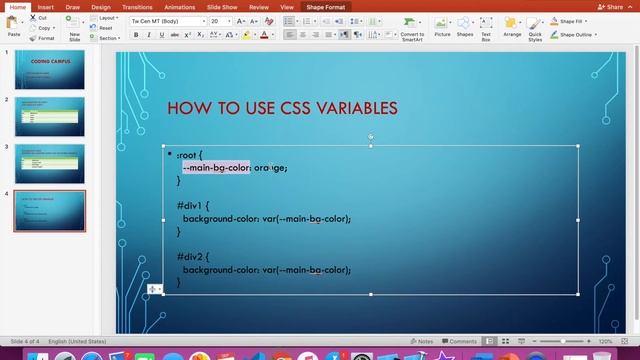
Task: Reset the slide layout
Action: pos(101,28)
